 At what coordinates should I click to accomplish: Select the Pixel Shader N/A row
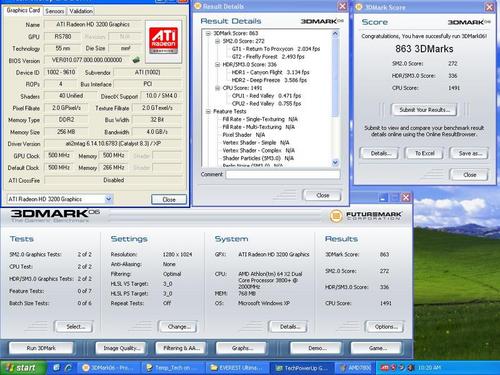click(x=244, y=135)
